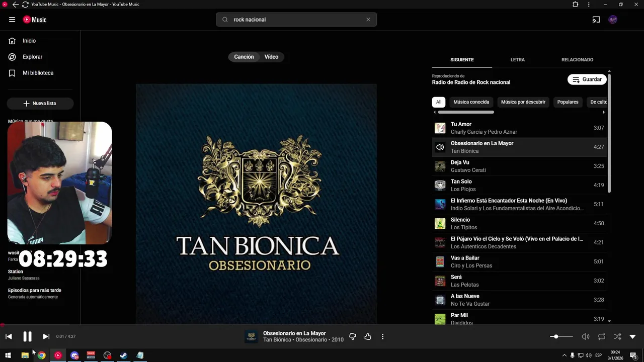Image resolution: width=644 pixels, height=362 pixels.
Task: Play A las Nueve by No Te Va Gustar
Action: (x=519, y=300)
